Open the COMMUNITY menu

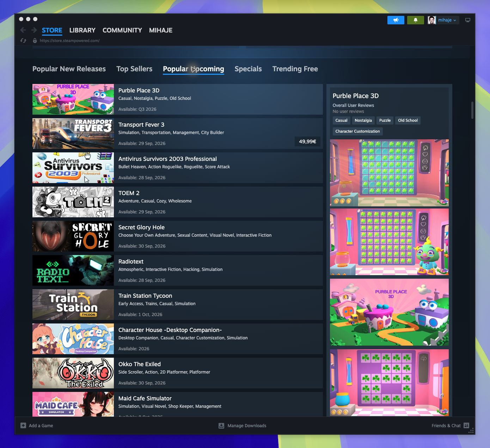click(x=122, y=30)
